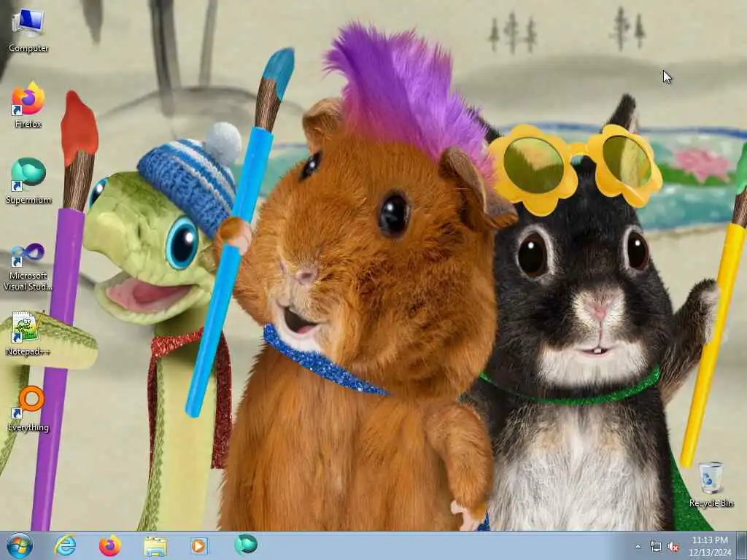Open the network status tray icon
This screenshot has height=560, width=747.
(656, 547)
